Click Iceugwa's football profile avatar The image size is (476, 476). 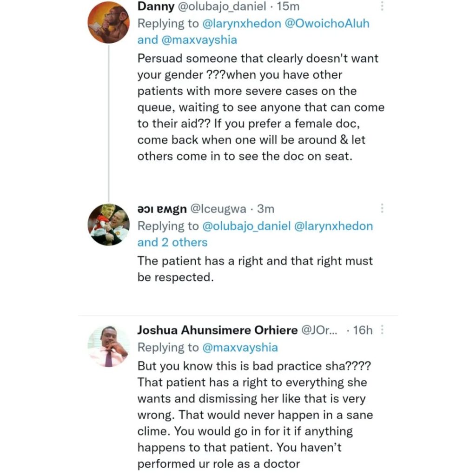(x=109, y=225)
